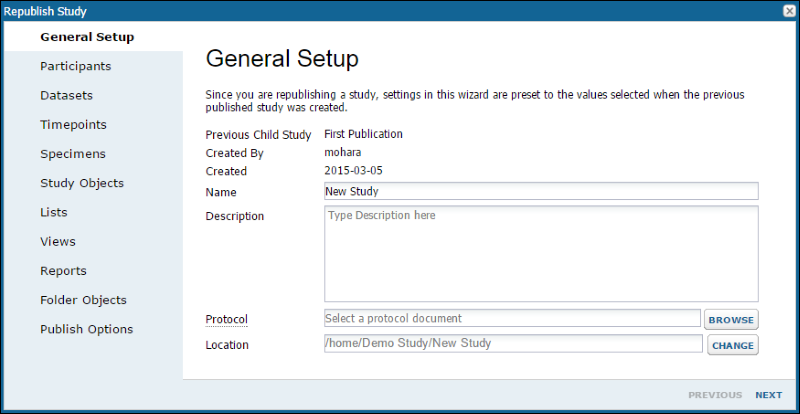Jump to Publish Options step
Viewport: 800px width, 414px height.
tap(87, 329)
